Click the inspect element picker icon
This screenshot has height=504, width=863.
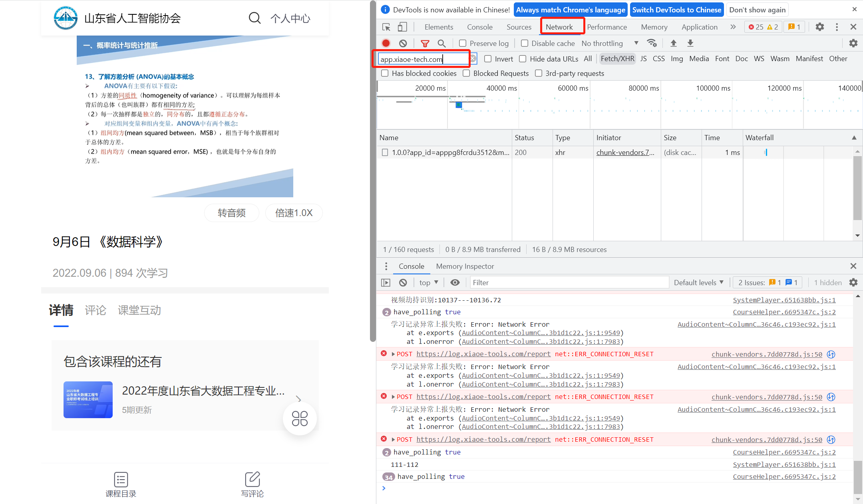click(386, 27)
